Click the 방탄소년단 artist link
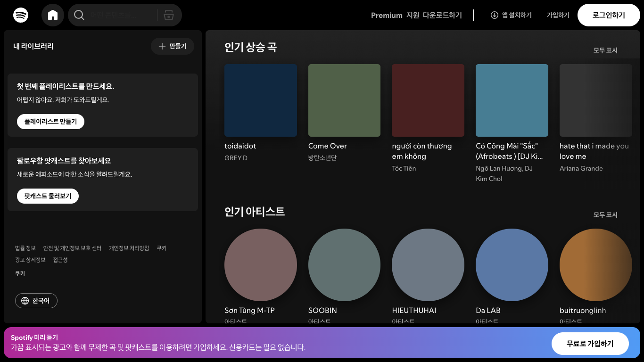This screenshot has width=644, height=362. tap(322, 158)
